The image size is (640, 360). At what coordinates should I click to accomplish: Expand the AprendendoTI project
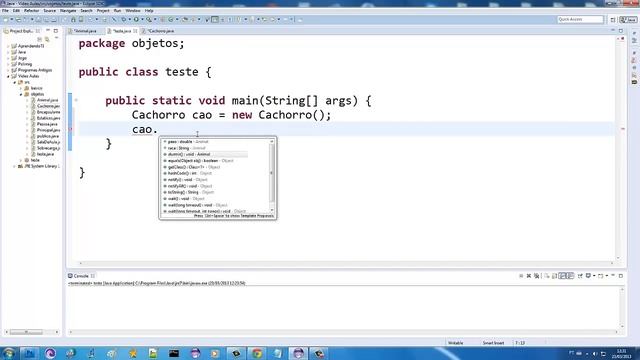coord(8,46)
